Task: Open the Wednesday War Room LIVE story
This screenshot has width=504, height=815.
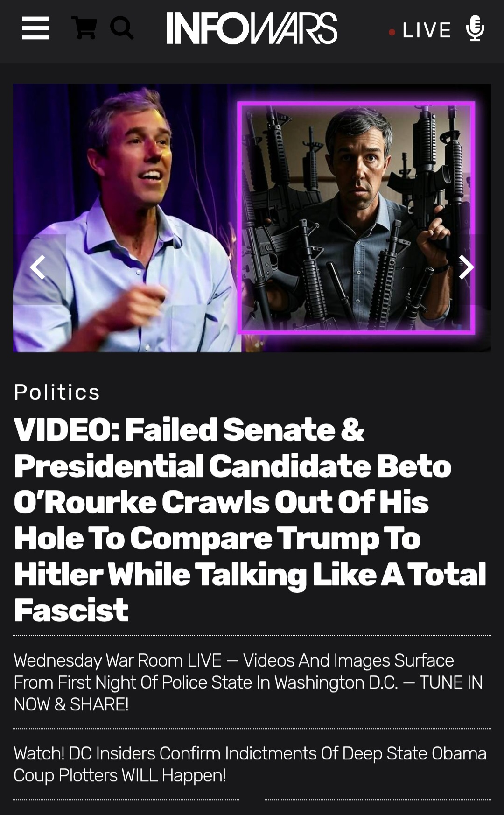Action: pyautogui.click(x=248, y=682)
